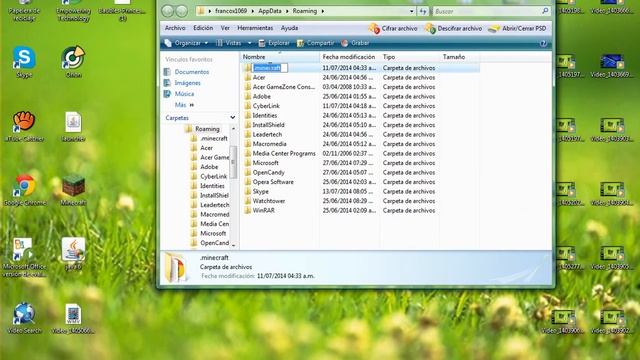
Task: Select .minecraft in the folder tree
Action: pyautogui.click(x=213, y=138)
